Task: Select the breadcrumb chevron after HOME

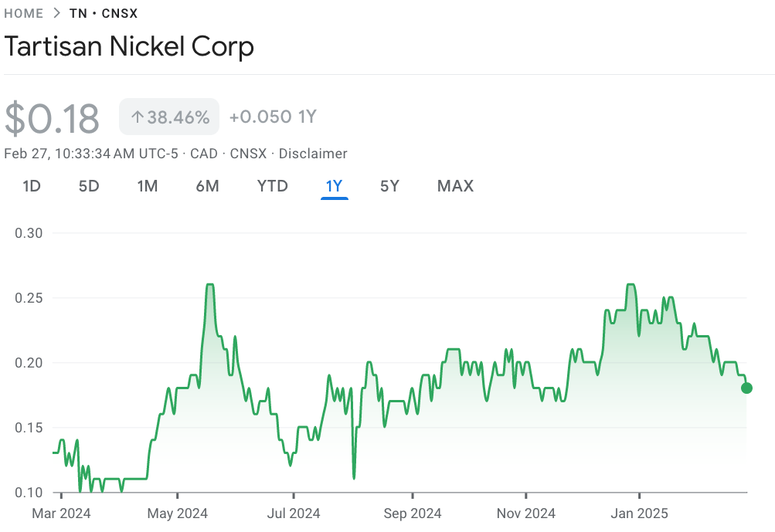Action: click(57, 13)
